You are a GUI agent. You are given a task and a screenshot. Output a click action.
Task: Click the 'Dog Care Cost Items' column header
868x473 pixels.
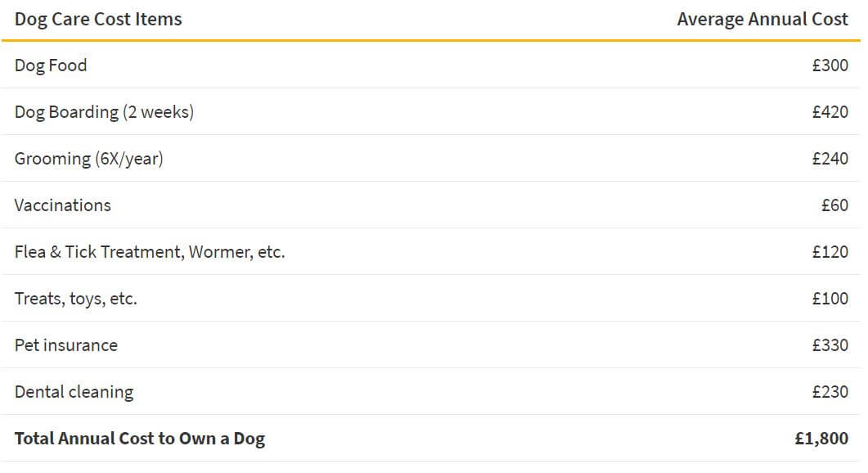(x=98, y=20)
